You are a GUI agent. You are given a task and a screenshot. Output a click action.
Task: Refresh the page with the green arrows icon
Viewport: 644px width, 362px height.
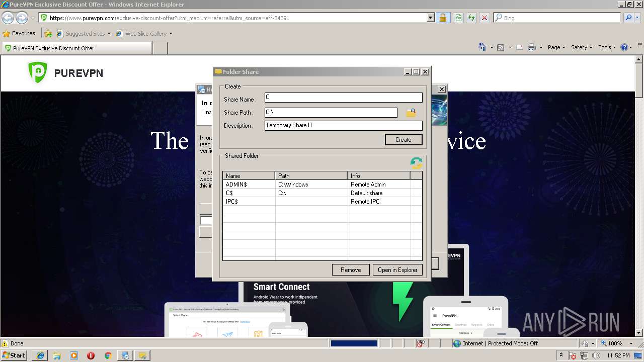point(471,18)
